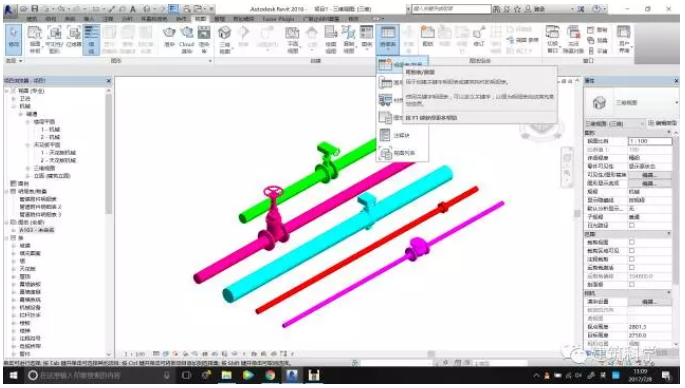Open File Explorer from the taskbar
The width and height of the screenshot is (685, 388).
click(x=226, y=375)
